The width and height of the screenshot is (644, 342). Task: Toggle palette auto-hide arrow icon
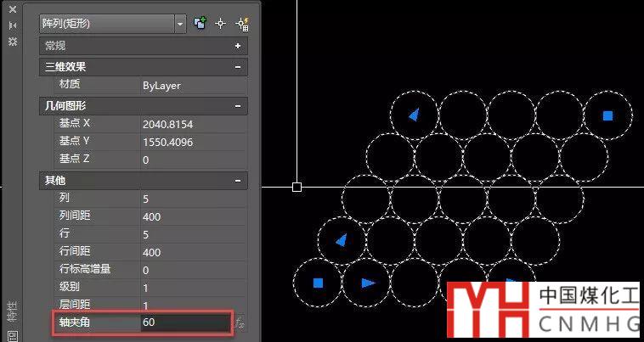pos(12,25)
